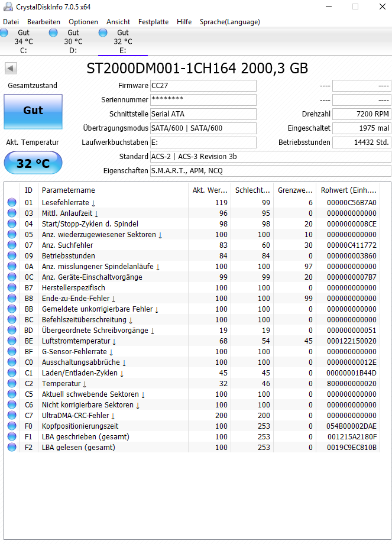Open the Bearbeiten menu

click(44, 21)
